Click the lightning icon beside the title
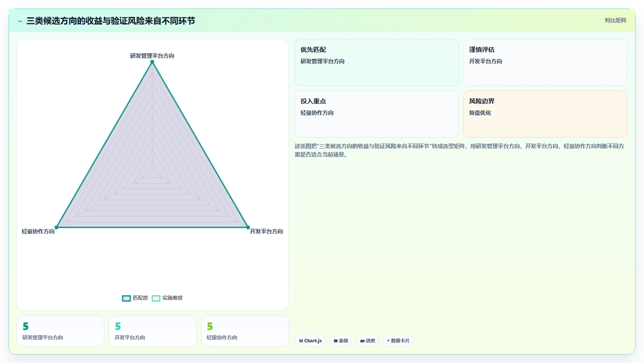 pyautogui.click(x=20, y=21)
